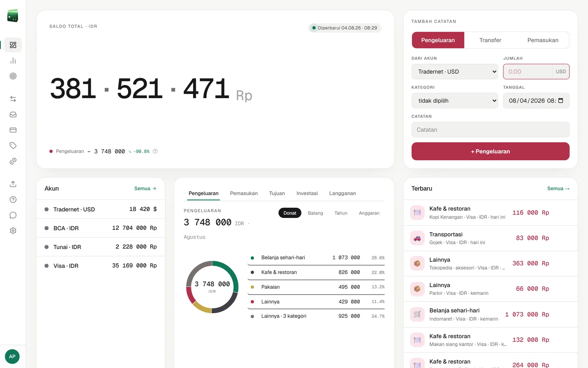The image size is (588, 368).
Task: Open the inbox tray icon in sidebar
Action: (13, 114)
